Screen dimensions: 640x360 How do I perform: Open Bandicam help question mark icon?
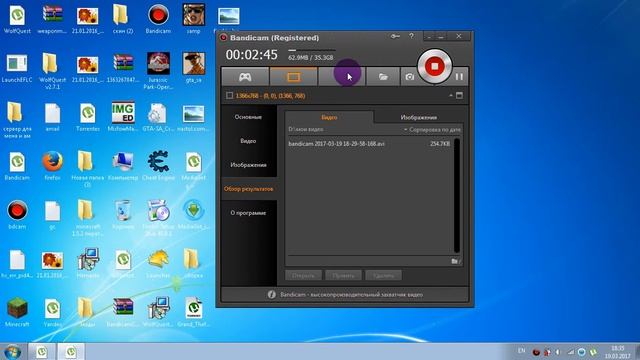pyautogui.click(x=411, y=36)
